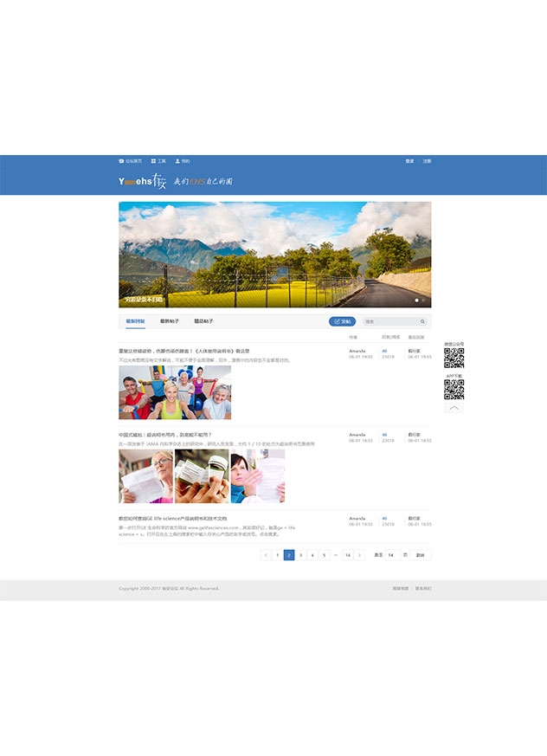Screen dimensions: 547x756
Task: Click the slogan text beside the logo
Action: (x=203, y=181)
